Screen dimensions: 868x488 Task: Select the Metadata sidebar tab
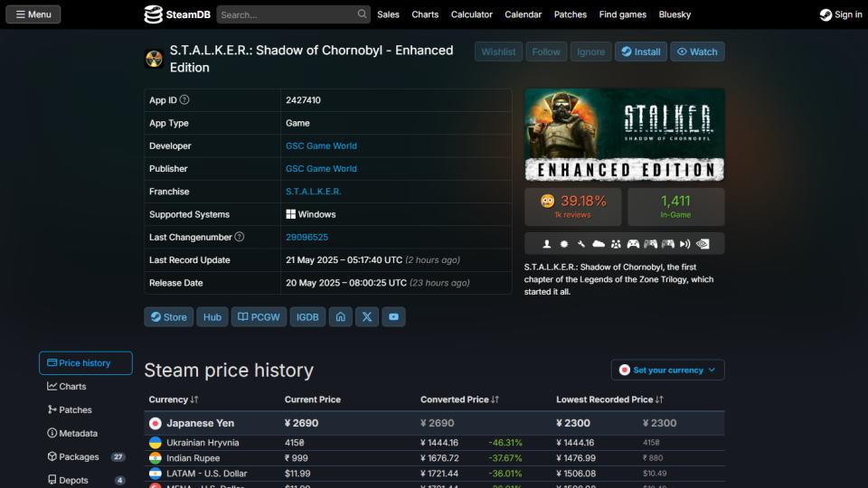tap(86, 433)
